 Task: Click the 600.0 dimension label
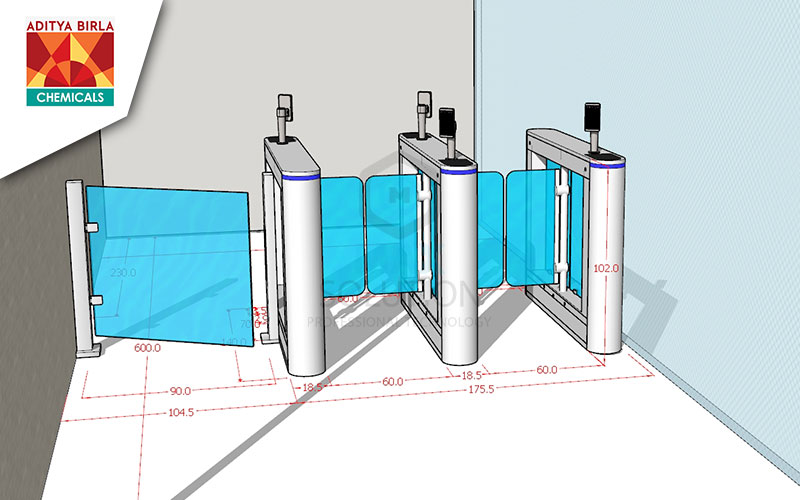[150, 347]
